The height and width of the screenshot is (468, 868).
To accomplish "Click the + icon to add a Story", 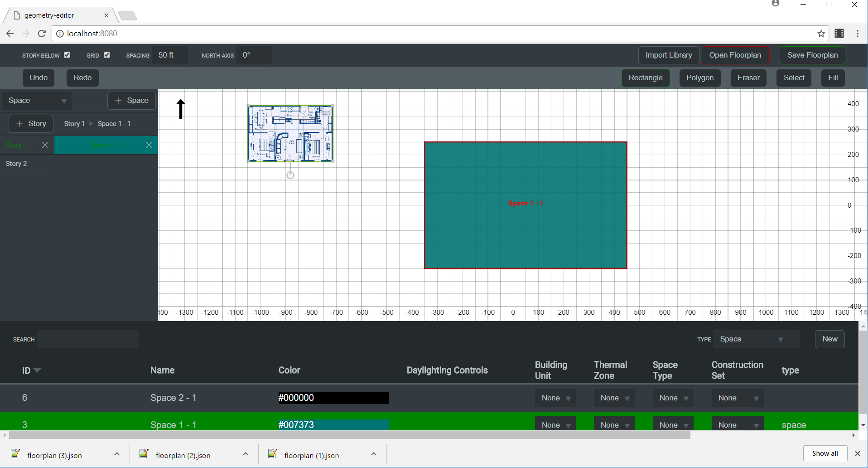I will pos(19,123).
